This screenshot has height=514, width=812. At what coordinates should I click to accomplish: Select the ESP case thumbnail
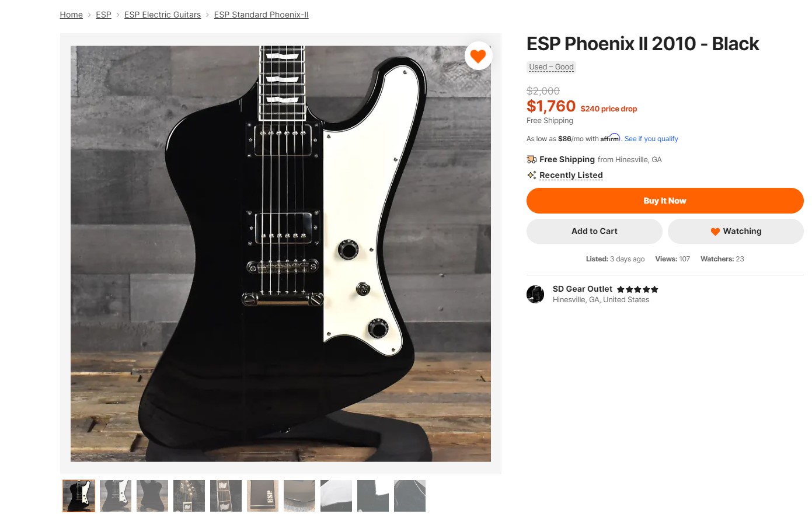[263, 496]
